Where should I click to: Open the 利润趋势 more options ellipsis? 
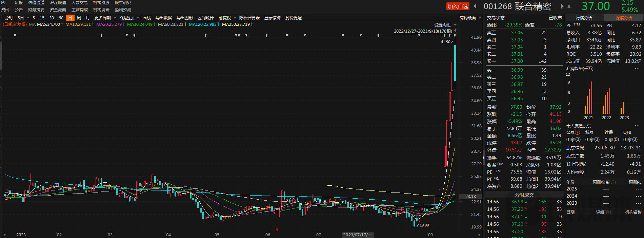click(637, 69)
